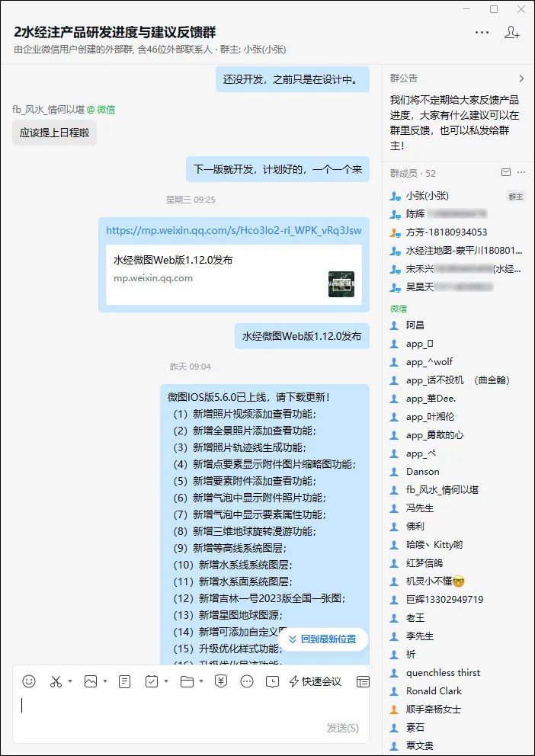Select member 佛利
The image size is (535, 756).
(458, 527)
